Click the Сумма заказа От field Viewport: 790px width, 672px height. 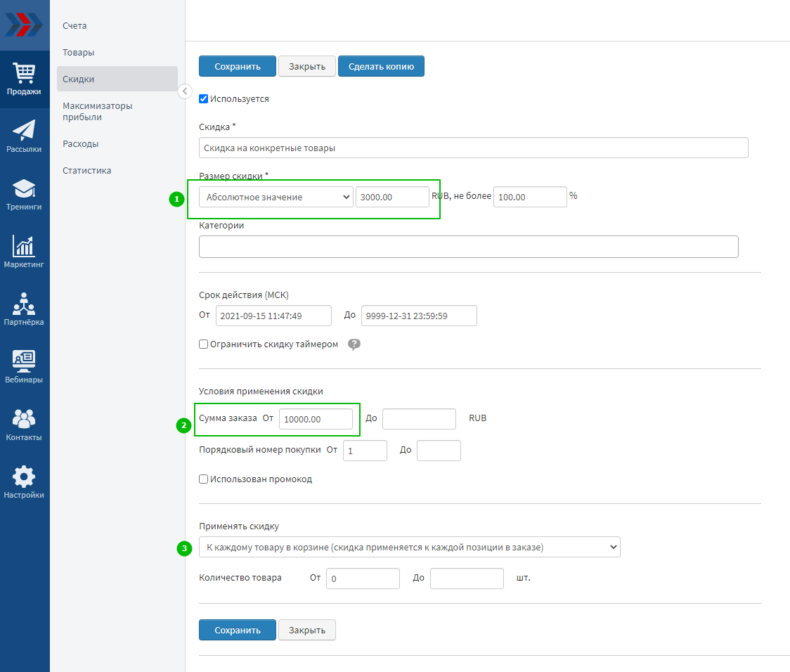(x=316, y=419)
